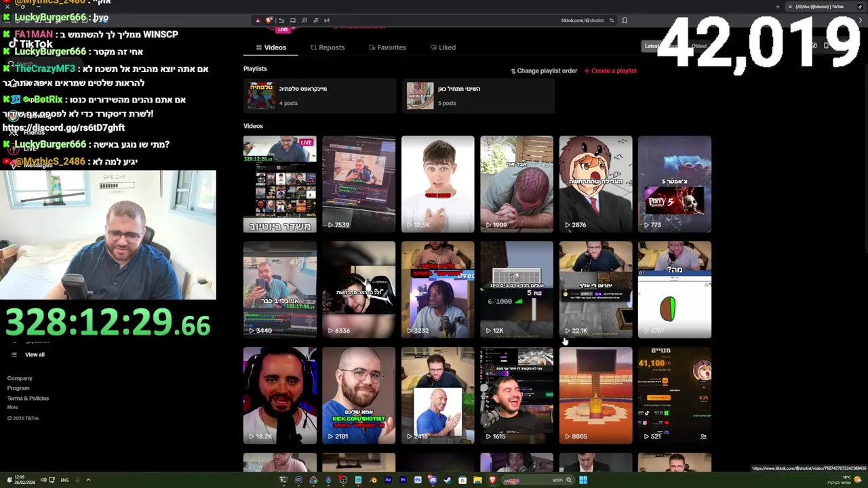This screenshot has height=488, width=868.
Task: Open Steam from the taskbar
Action: (x=448, y=480)
